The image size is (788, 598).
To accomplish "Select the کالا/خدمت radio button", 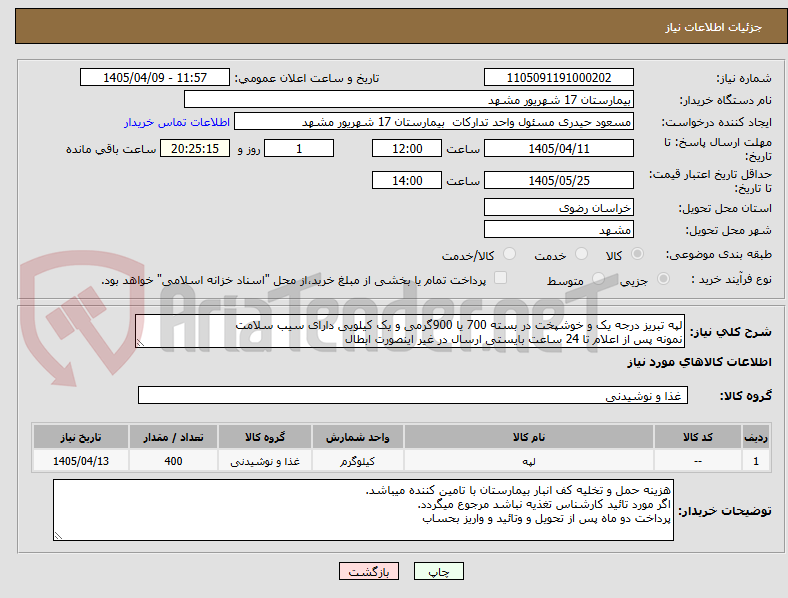I will coord(510,254).
